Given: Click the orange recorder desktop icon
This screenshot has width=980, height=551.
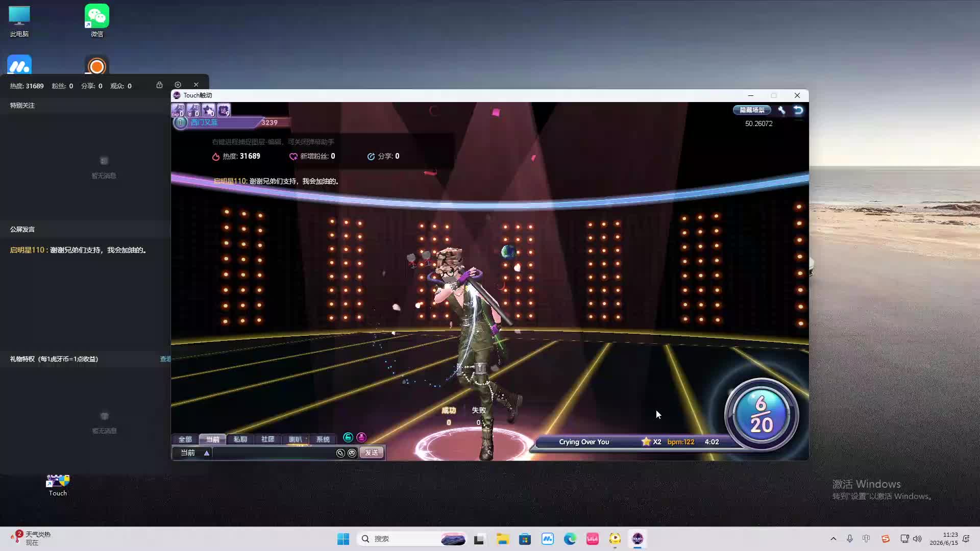Looking at the screenshot, I should [x=97, y=65].
